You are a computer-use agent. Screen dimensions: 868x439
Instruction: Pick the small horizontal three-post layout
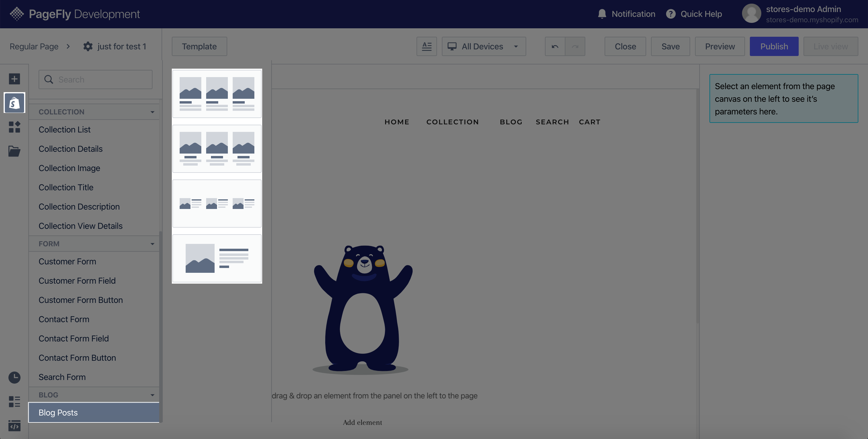(x=217, y=204)
